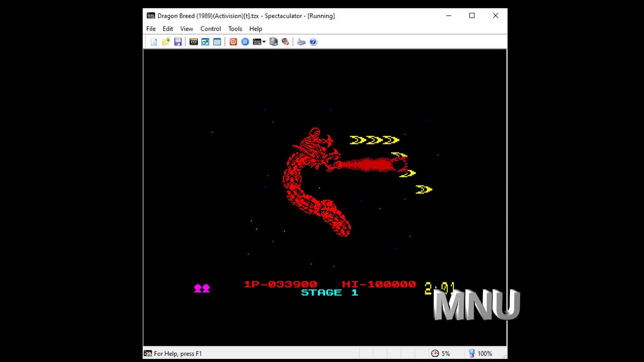
Task: Open the cassette tape recorder window
Action: click(x=194, y=41)
